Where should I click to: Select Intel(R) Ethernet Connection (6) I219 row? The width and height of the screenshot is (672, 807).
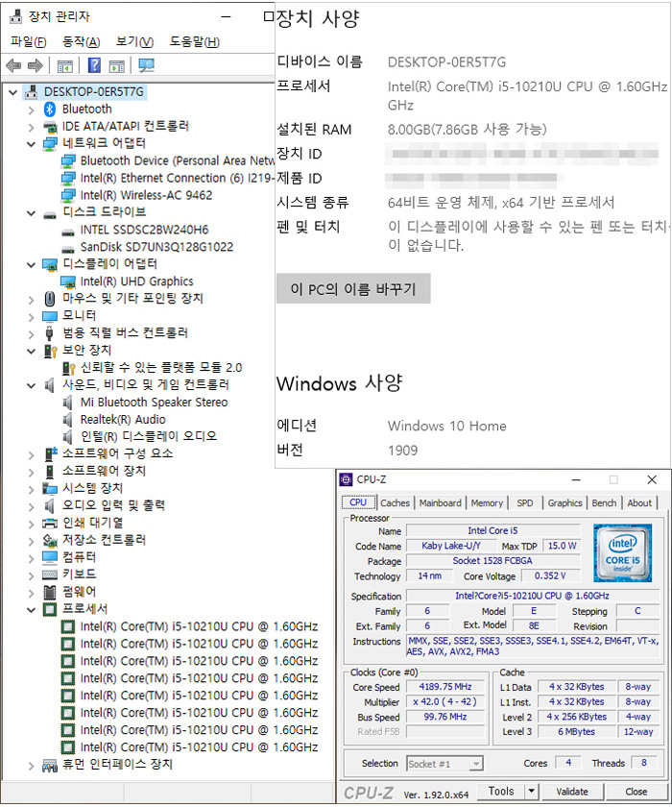point(168,178)
